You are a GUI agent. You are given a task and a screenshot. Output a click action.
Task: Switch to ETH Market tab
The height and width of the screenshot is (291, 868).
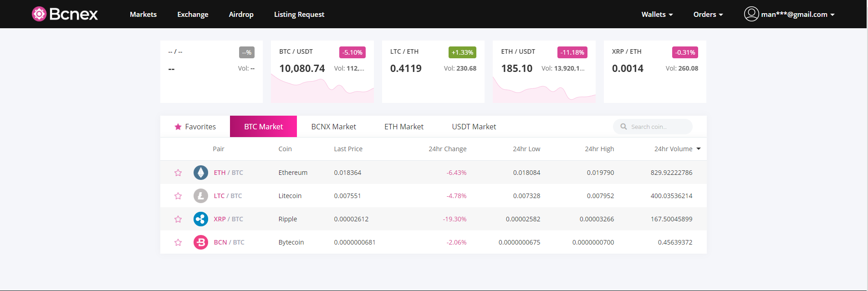(x=403, y=127)
